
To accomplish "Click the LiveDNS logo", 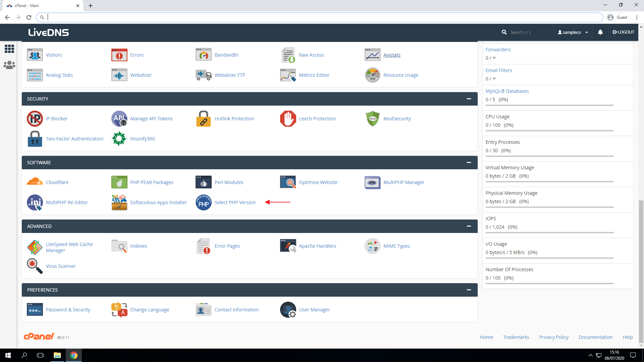I will point(49,33).
